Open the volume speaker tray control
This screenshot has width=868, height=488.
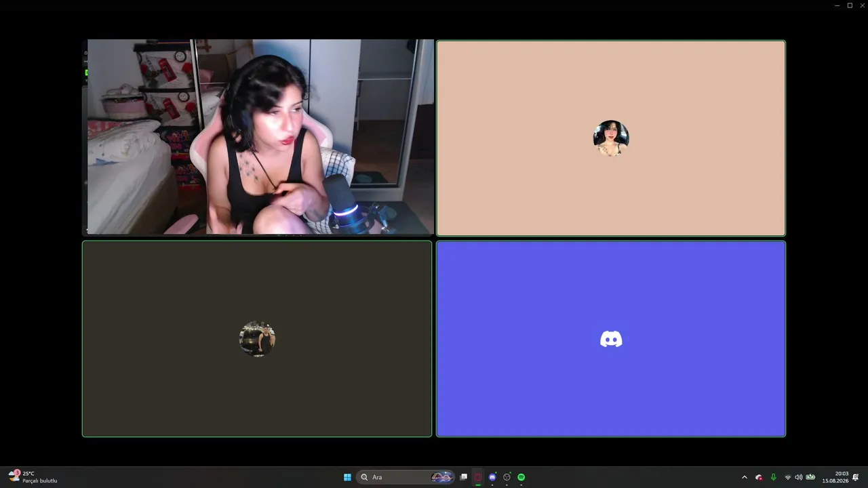coord(799,477)
